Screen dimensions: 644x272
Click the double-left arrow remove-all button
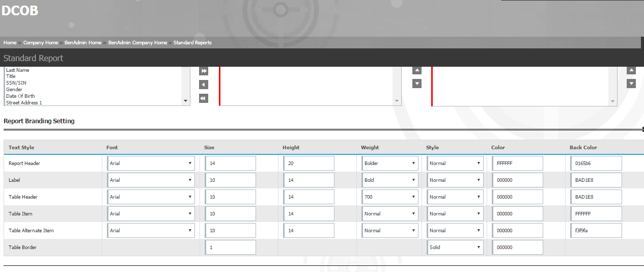tap(204, 98)
